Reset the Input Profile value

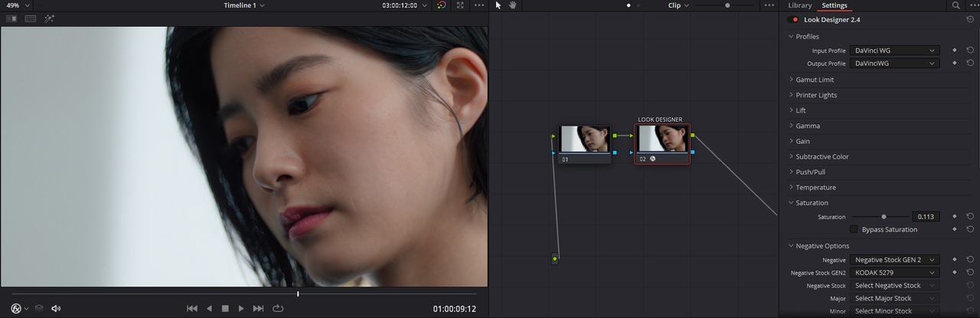[970, 50]
